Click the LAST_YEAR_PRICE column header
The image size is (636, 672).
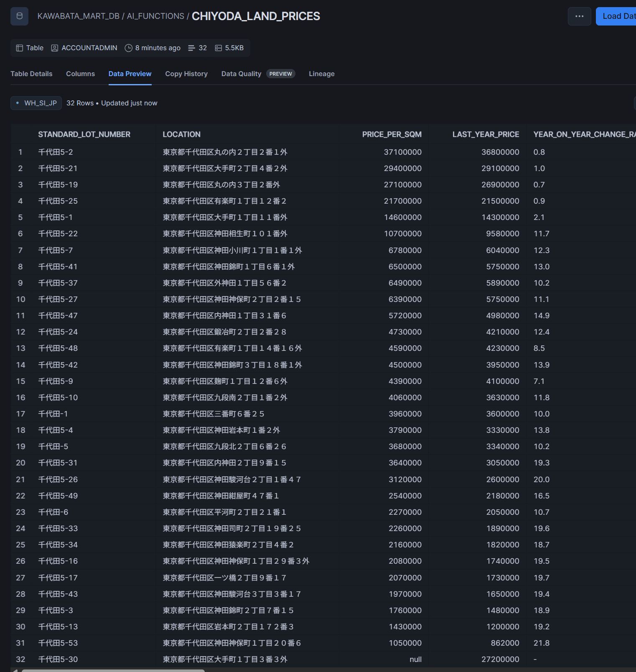[x=486, y=134]
